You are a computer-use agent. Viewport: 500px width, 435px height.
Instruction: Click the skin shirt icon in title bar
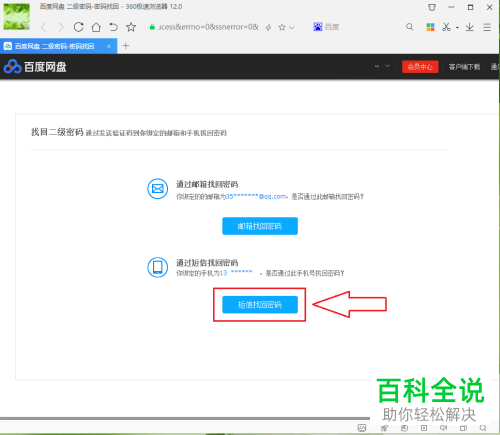(x=432, y=7)
